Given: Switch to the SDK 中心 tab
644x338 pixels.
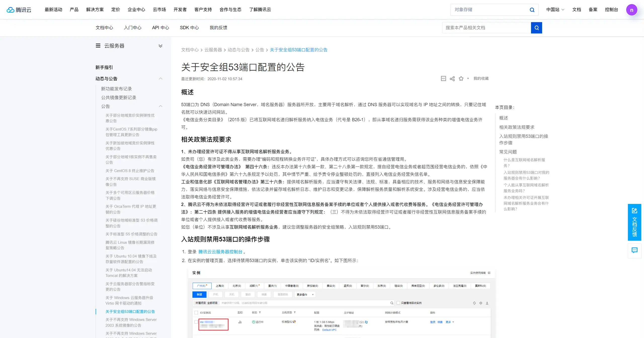Looking at the screenshot, I should point(189,28).
